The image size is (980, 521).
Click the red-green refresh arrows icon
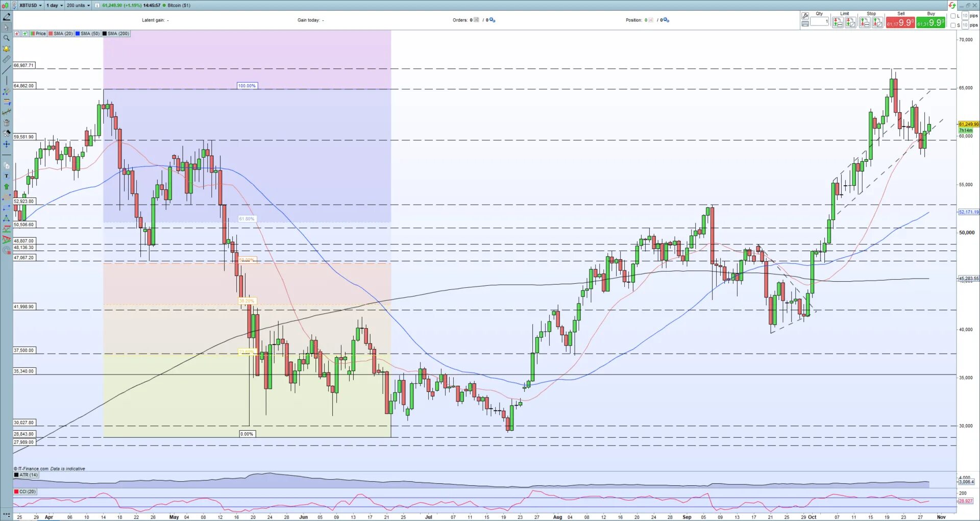point(952,5)
